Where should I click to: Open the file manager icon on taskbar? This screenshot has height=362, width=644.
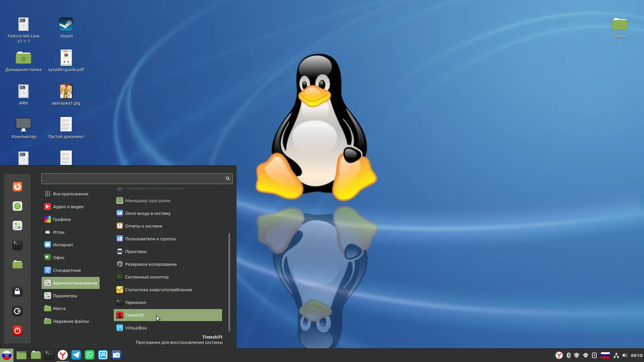pyautogui.click(x=36, y=355)
